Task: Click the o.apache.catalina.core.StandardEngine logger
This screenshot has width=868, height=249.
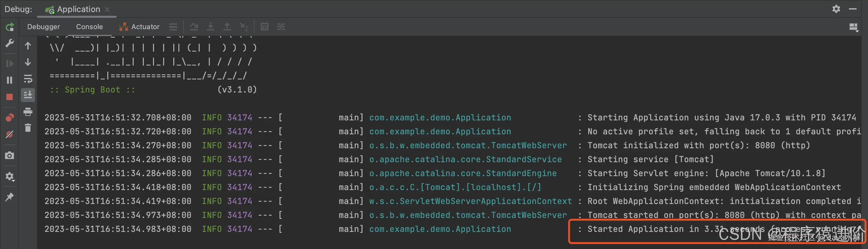Action: tap(463, 173)
